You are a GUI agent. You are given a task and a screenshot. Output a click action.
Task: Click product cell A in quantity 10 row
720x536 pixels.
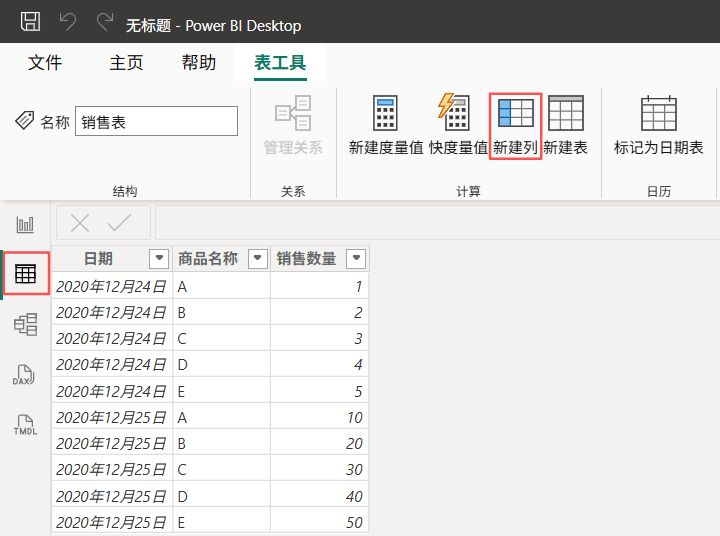click(222, 418)
